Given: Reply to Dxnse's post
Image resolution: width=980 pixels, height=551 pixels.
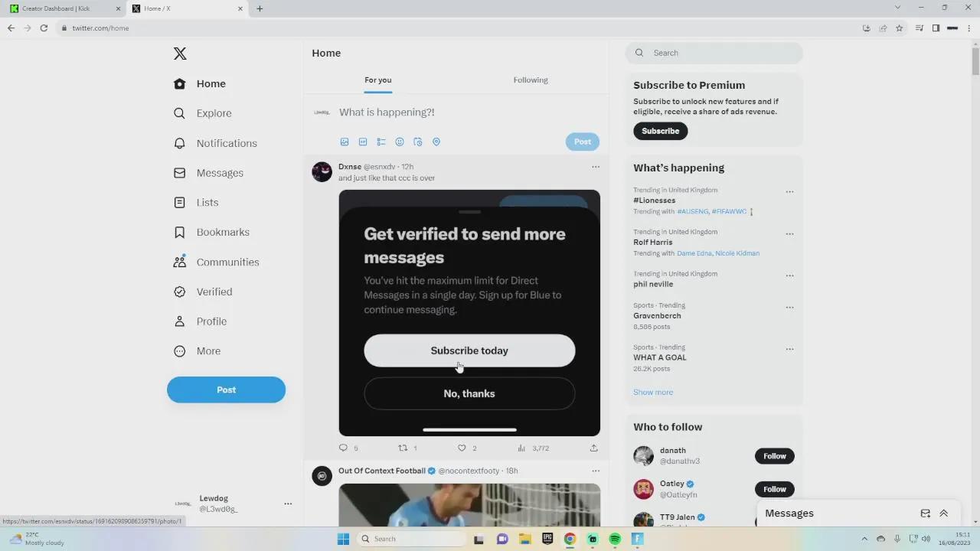Looking at the screenshot, I should tap(344, 448).
